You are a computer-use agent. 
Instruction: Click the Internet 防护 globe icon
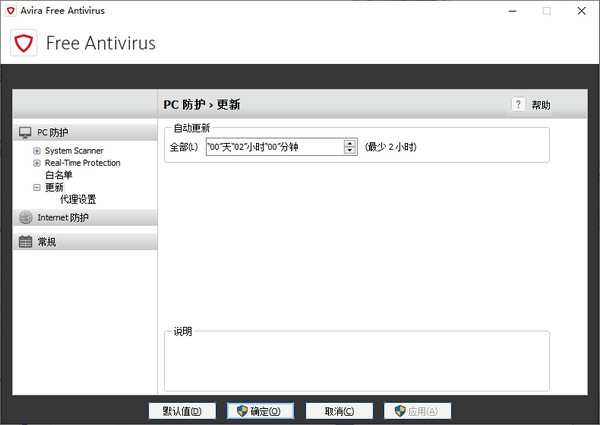25,217
